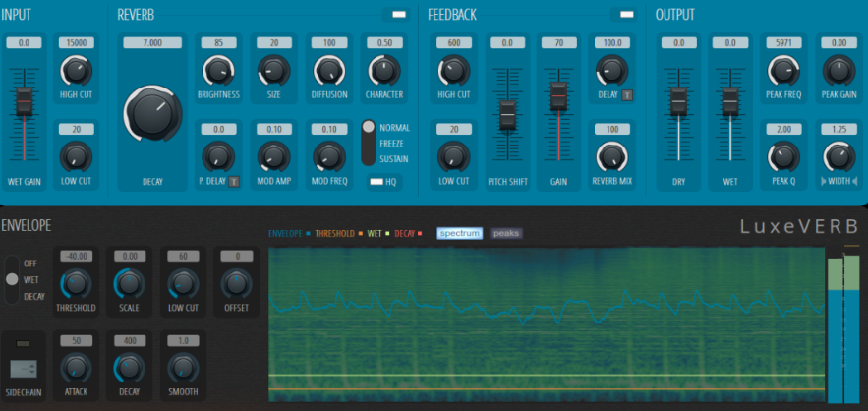Set envelope mode to Decay

[x=11, y=296]
